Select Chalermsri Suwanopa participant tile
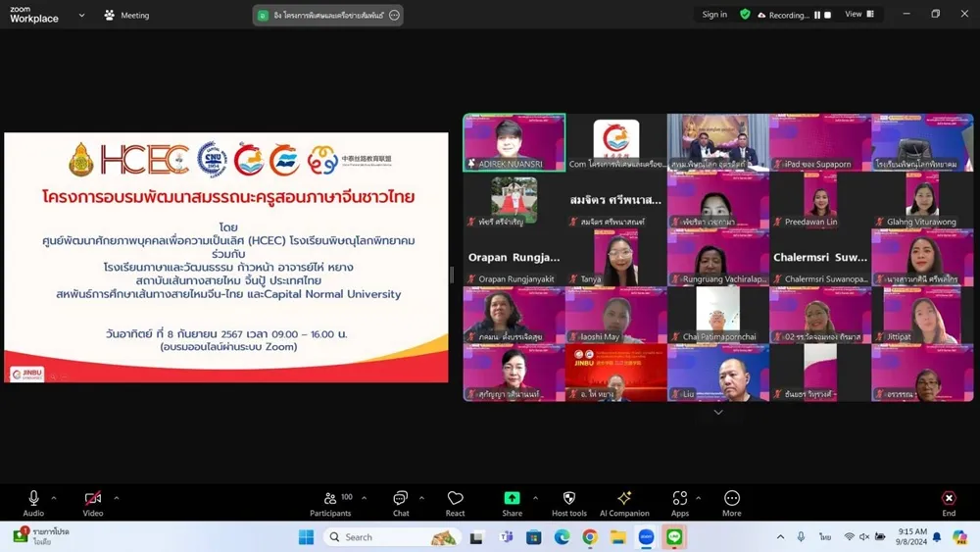 (820, 257)
